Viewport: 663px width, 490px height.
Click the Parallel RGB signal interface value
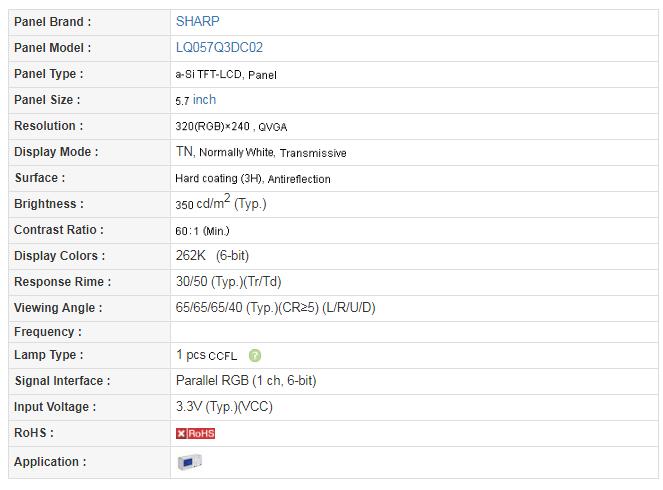pyautogui.click(x=246, y=381)
